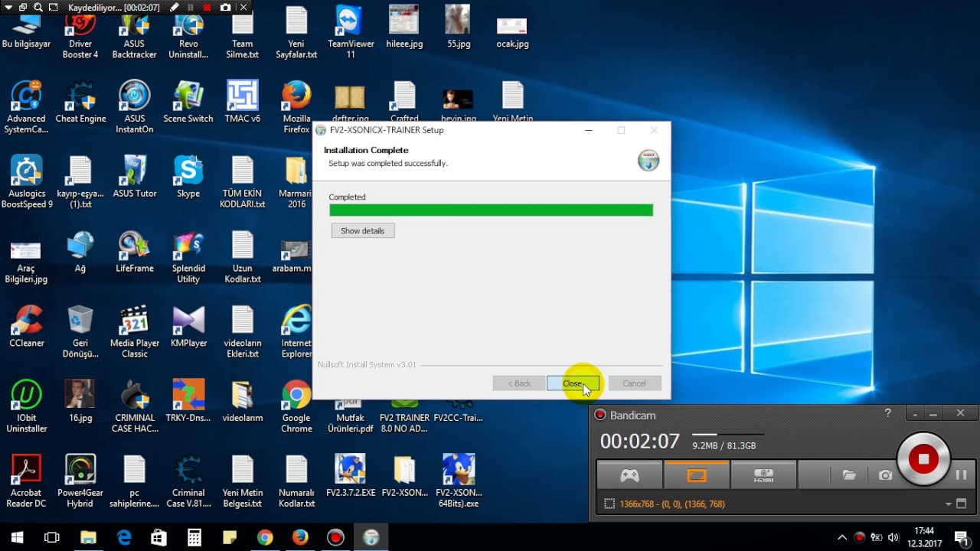Open Task View on taskbar

[52, 537]
